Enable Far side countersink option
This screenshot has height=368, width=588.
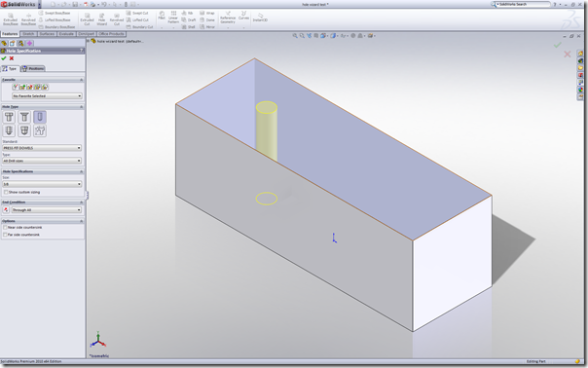coord(5,235)
